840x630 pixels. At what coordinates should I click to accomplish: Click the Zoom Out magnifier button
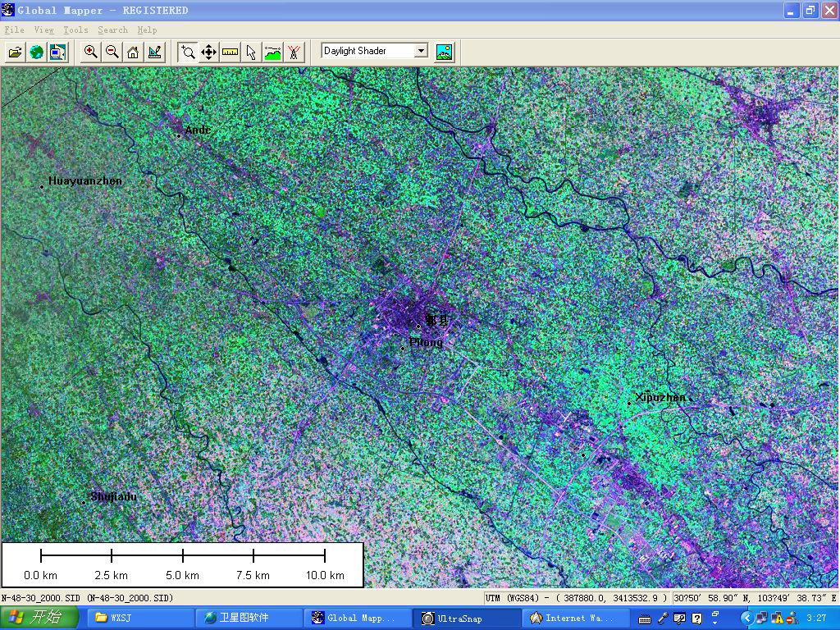click(112, 52)
